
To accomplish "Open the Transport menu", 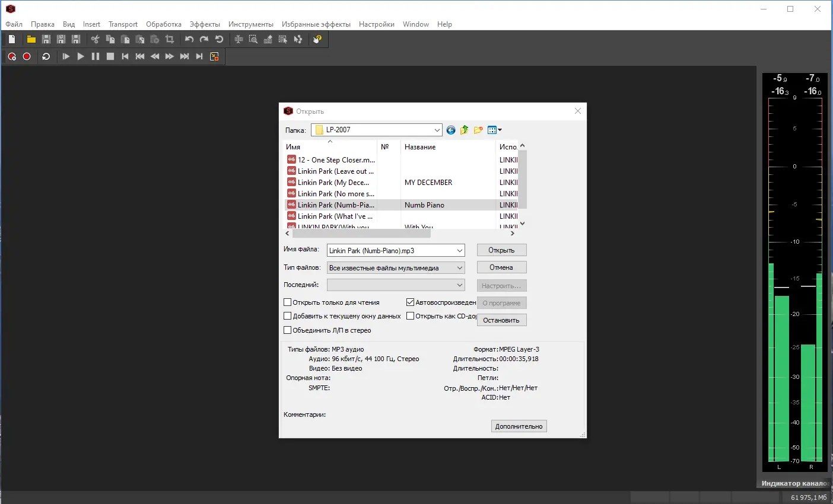I will pos(123,24).
